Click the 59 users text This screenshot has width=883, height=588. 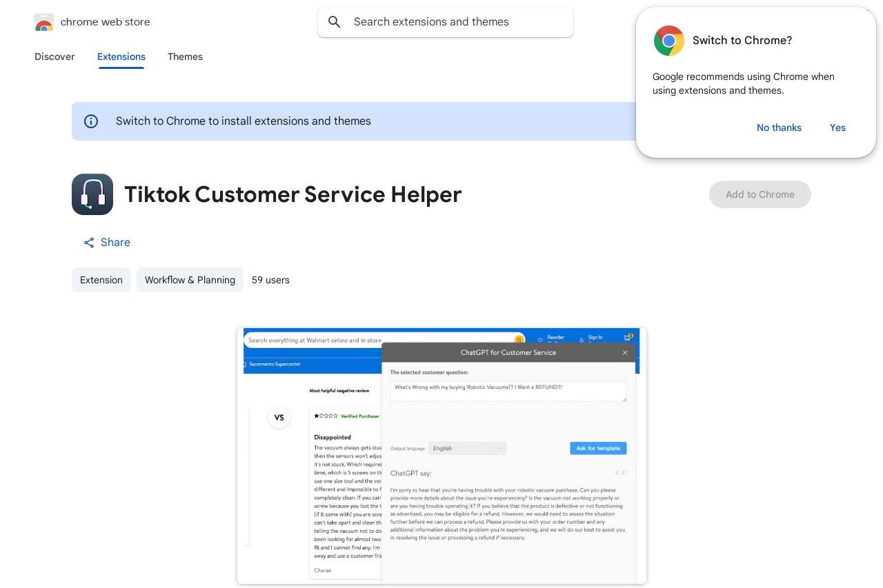(270, 280)
